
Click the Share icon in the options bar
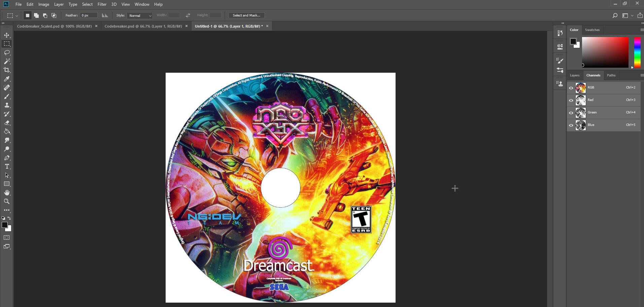[640, 15]
